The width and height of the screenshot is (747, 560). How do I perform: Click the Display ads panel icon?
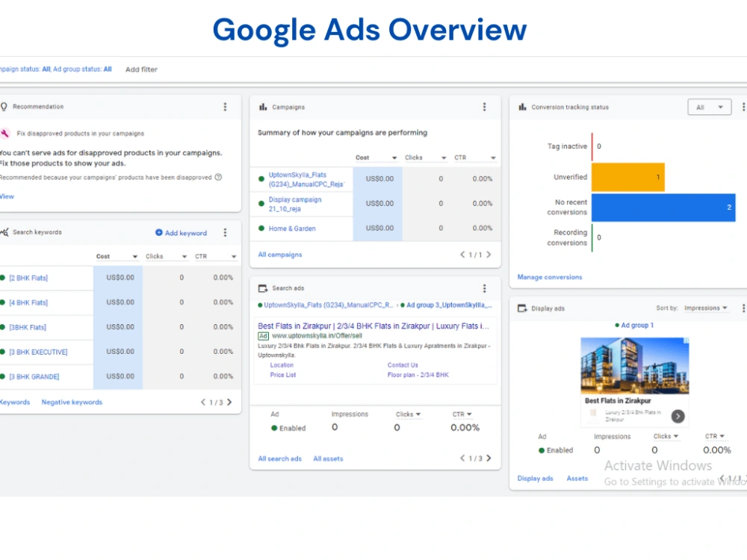[523, 308]
